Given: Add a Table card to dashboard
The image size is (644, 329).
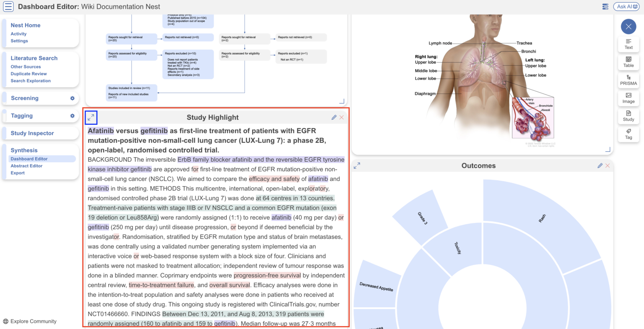Looking at the screenshot, I should click(x=628, y=62).
